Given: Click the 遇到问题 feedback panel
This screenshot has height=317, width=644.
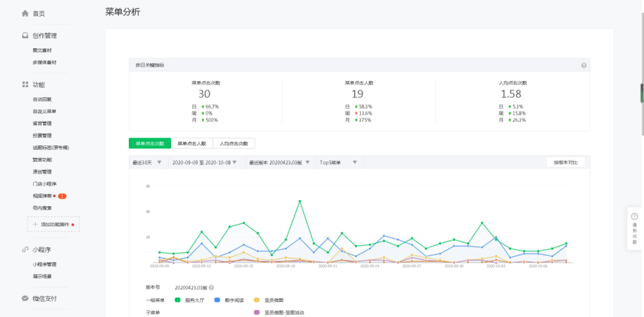Looking at the screenshot, I should click(634, 229).
